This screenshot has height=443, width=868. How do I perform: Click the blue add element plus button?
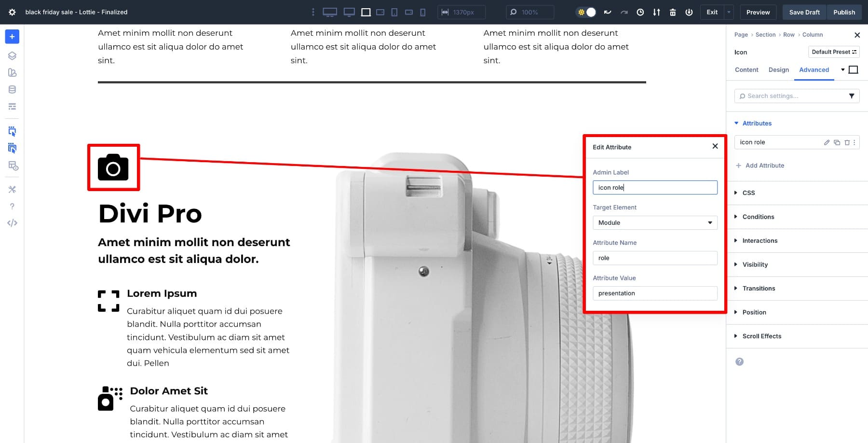pyautogui.click(x=12, y=37)
